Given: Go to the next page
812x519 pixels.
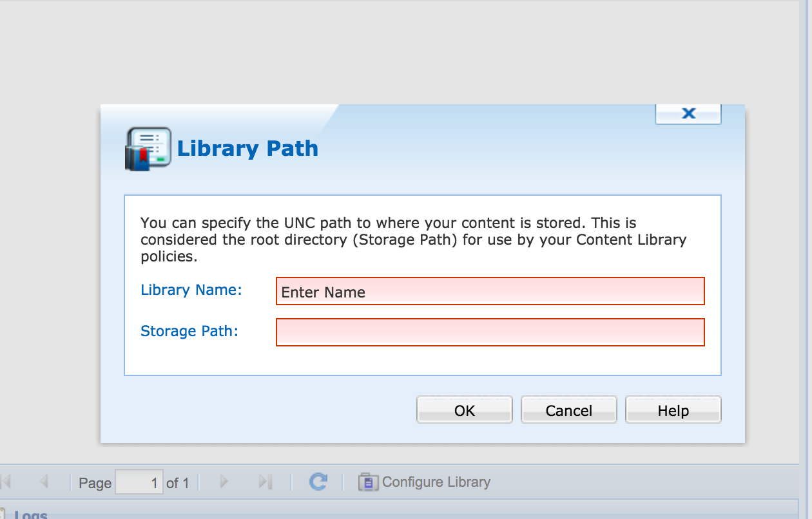Looking at the screenshot, I should 224,482.
